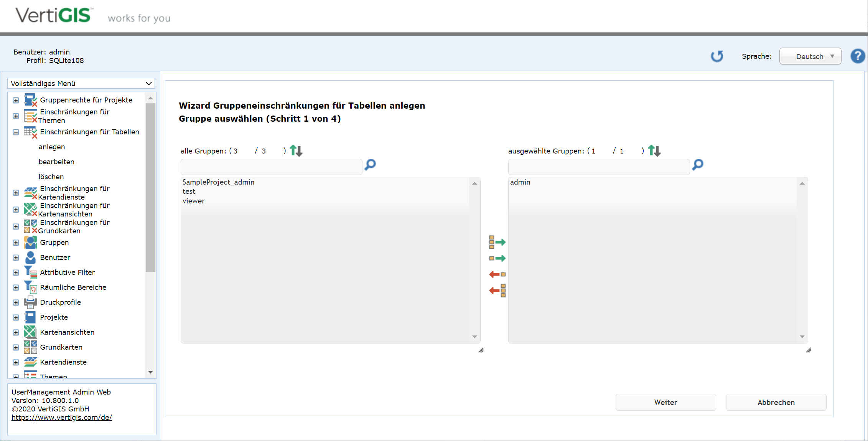Select the Gruppen icon in the sidebar
This screenshot has height=441, width=868.
(x=31, y=242)
